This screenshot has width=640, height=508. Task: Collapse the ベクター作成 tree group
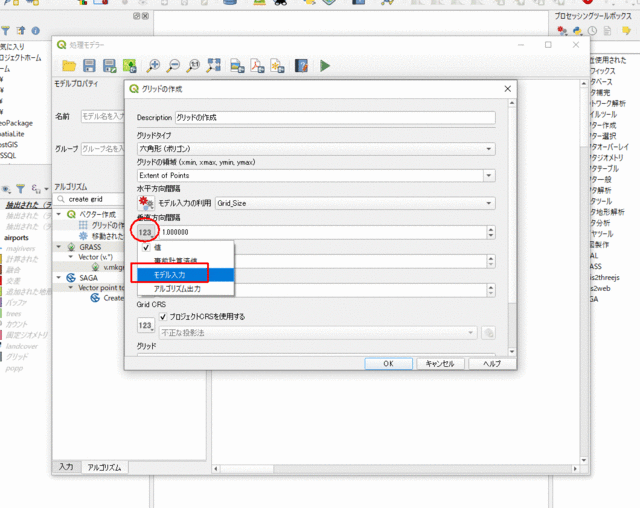click(59, 214)
